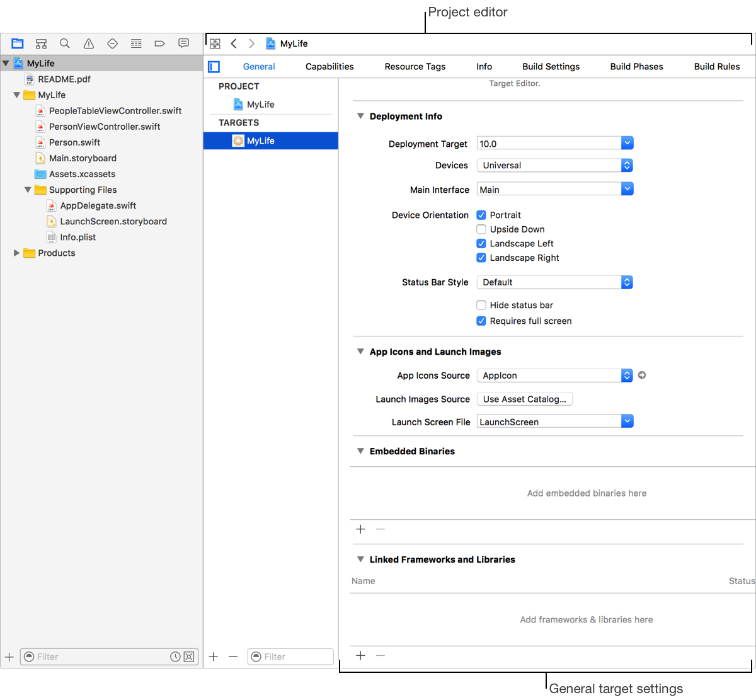Hide the project and targets list sidebar

coord(214,67)
